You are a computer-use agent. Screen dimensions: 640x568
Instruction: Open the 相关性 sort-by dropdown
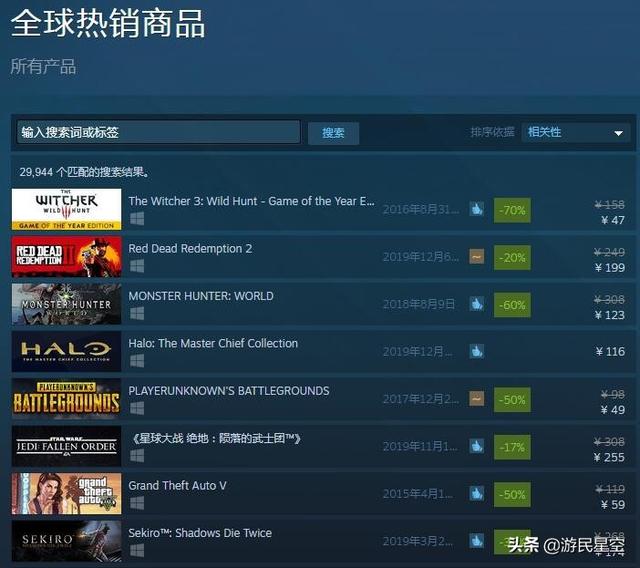[x=576, y=133]
